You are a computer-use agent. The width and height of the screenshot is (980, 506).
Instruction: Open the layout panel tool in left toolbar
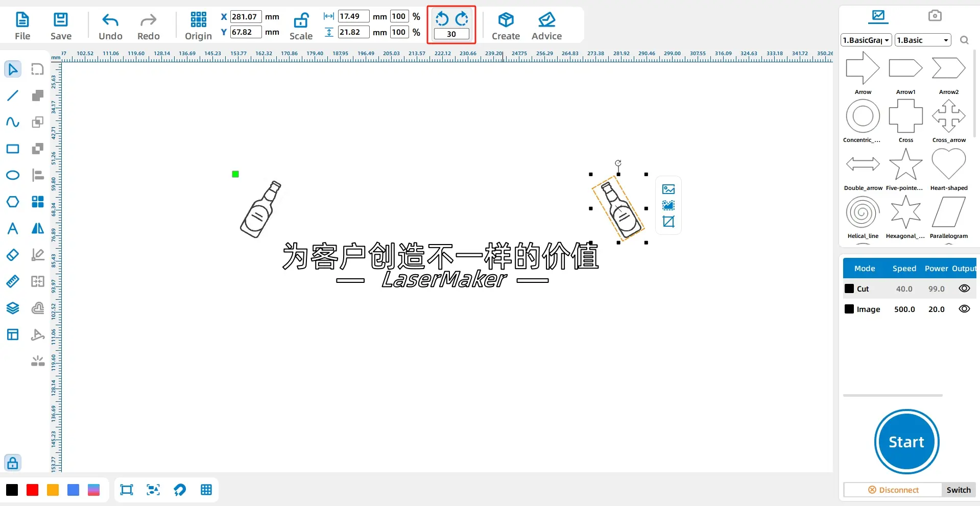tap(13, 334)
